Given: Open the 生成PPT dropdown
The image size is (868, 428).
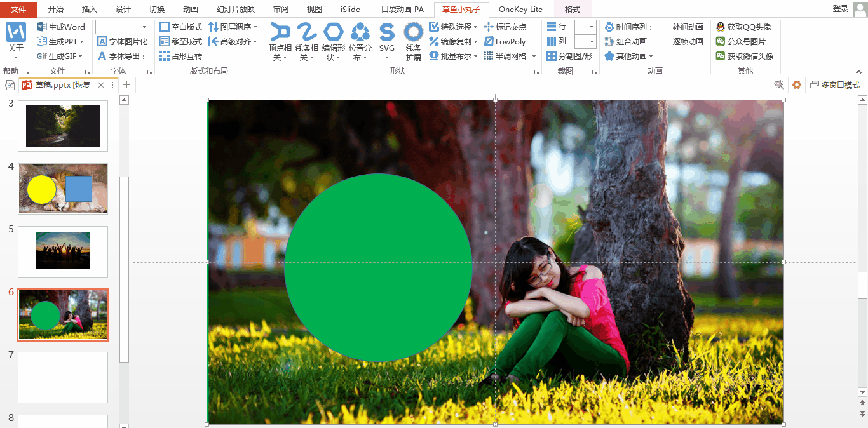Looking at the screenshot, I should click(x=61, y=41).
